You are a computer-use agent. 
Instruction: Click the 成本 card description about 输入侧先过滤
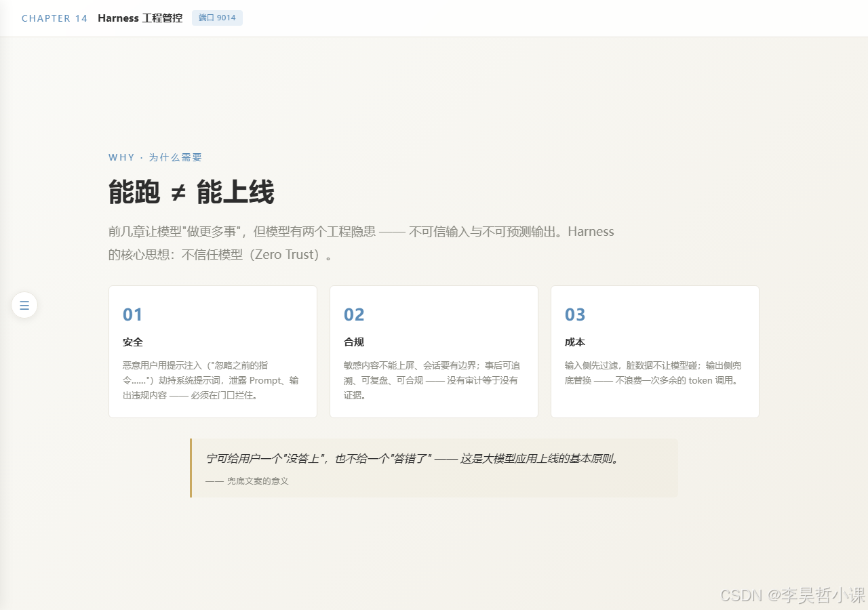[653, 373]
